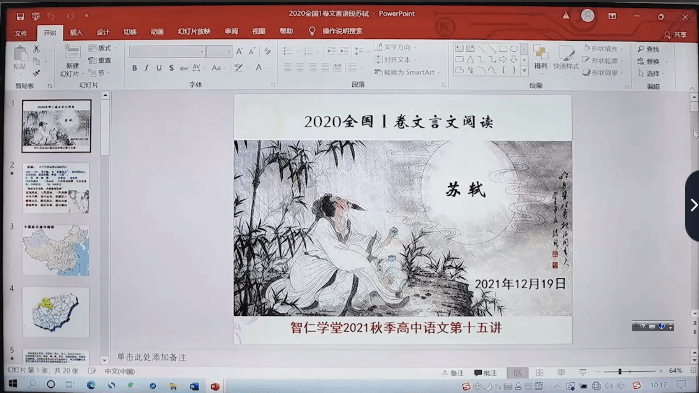The image size is (699, 393).
Task: Click PowerPoint icon on taskbar
Action: point(215,386)
